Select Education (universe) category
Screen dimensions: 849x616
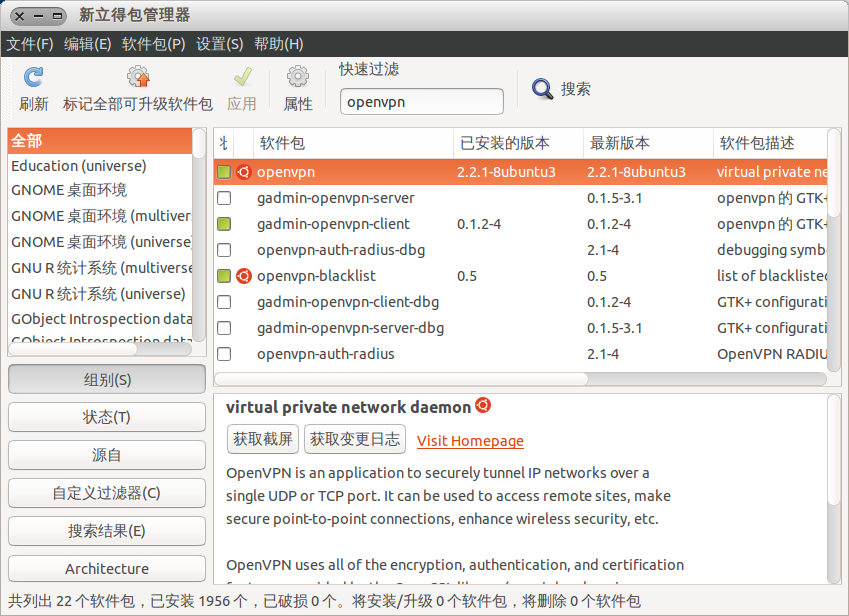coord(100,166)
